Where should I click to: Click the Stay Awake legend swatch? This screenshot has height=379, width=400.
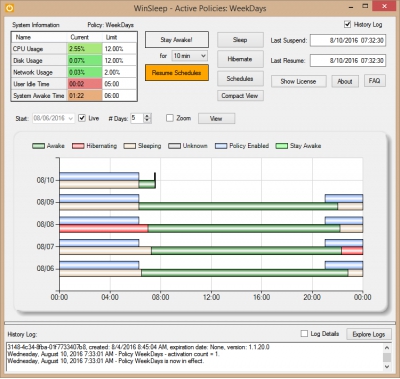tap(282, 146)
